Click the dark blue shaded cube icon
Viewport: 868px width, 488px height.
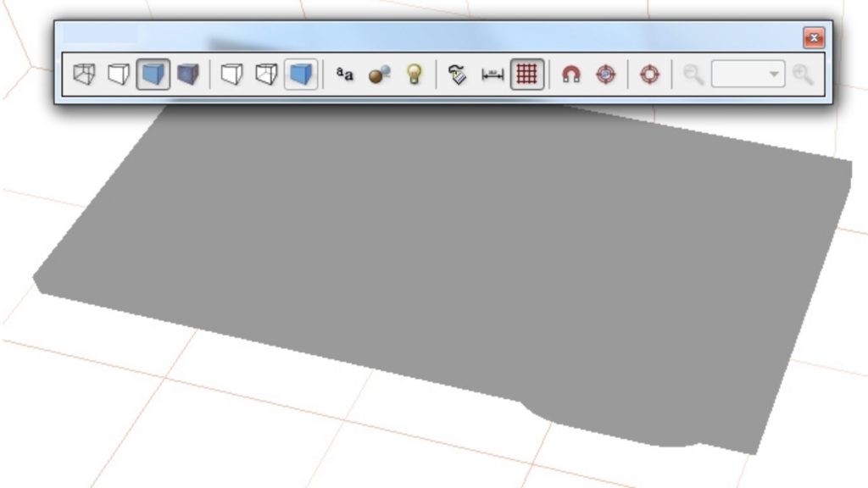[x=187, y=75]
